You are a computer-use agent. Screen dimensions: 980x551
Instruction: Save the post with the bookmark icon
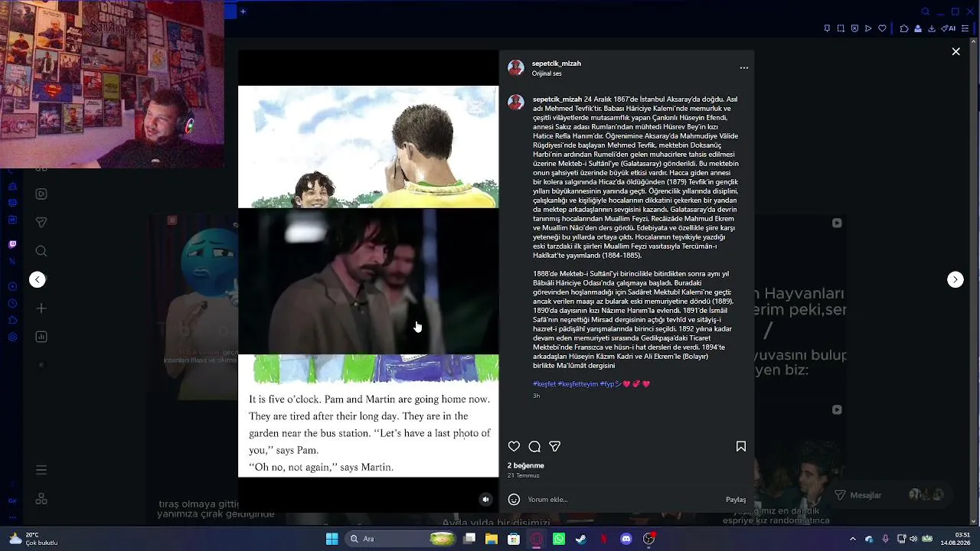[x=741, y=446]
